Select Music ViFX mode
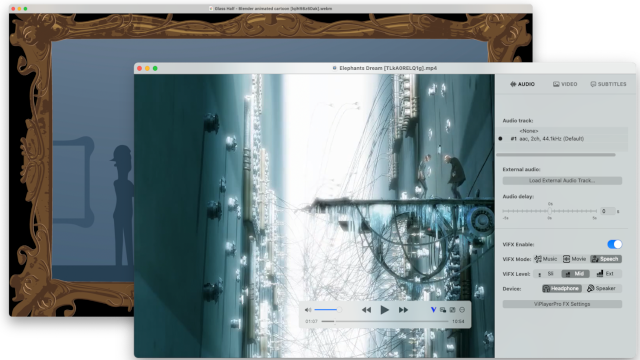Viewport: 640px width, 360px height. pos(546,259)
